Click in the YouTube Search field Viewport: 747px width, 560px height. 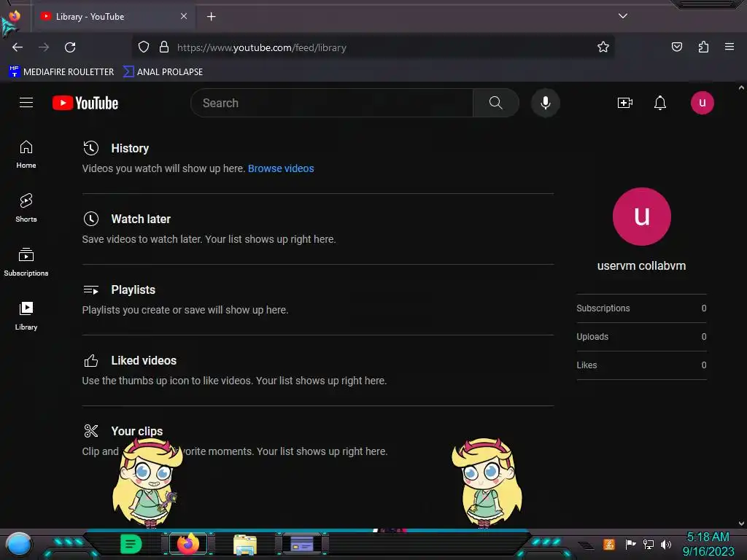[332, 103]
